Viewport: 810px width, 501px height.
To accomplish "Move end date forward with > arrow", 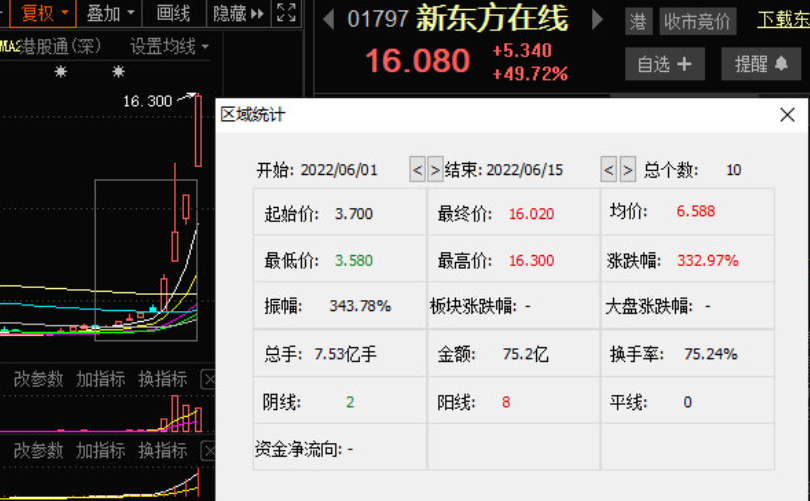I will 627,169.
